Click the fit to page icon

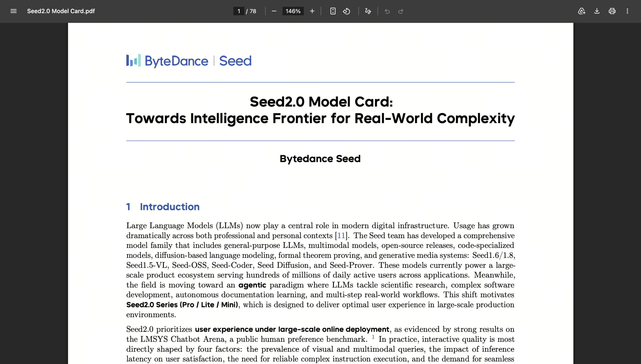(333, 11)
